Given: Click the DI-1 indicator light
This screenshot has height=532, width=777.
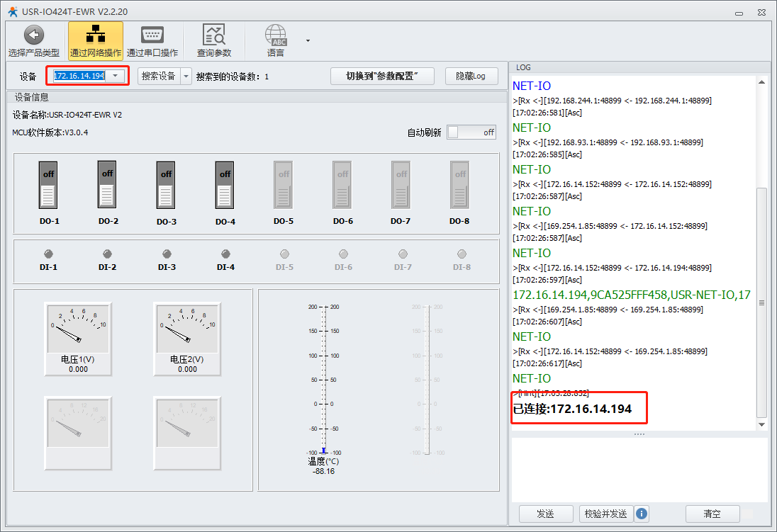Looking at the screenshot, I should [x=48, y=254].
